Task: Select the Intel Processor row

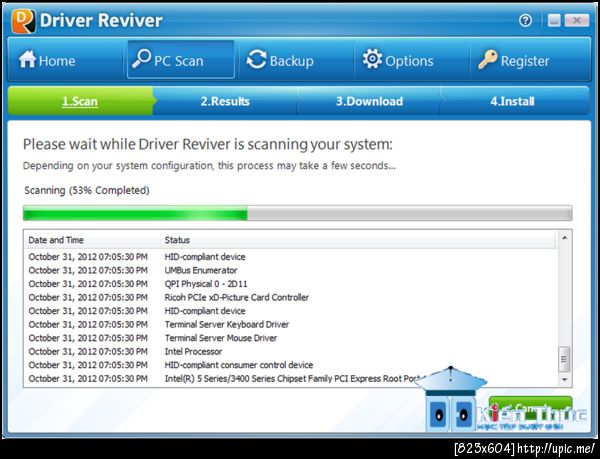Action: (x=291, y=351)
